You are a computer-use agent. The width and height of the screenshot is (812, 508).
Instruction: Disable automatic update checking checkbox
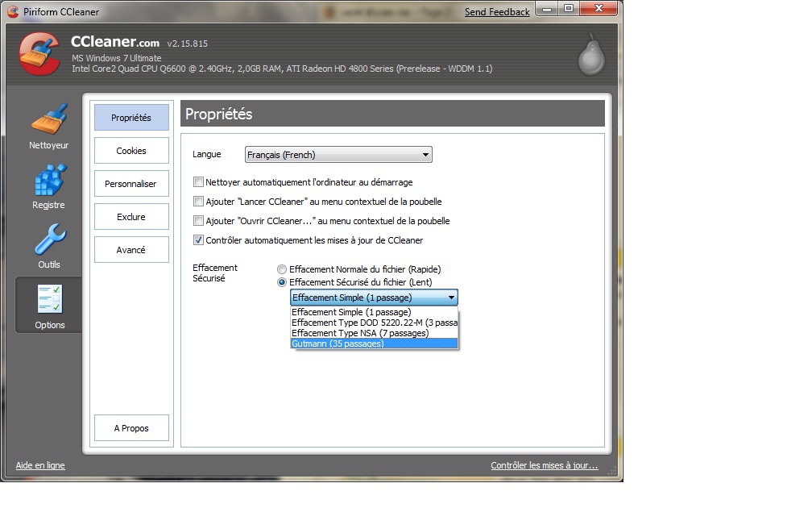point(198,240)
